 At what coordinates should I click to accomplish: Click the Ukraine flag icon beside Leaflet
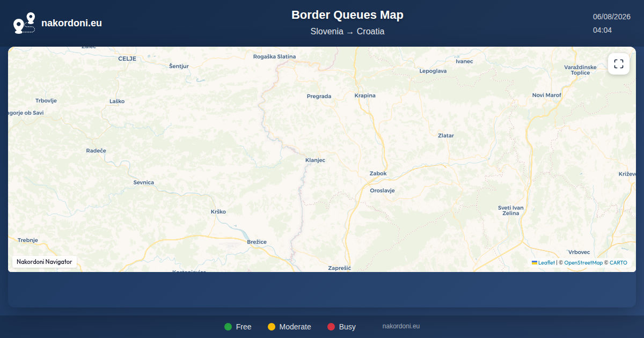coord(535,262)
